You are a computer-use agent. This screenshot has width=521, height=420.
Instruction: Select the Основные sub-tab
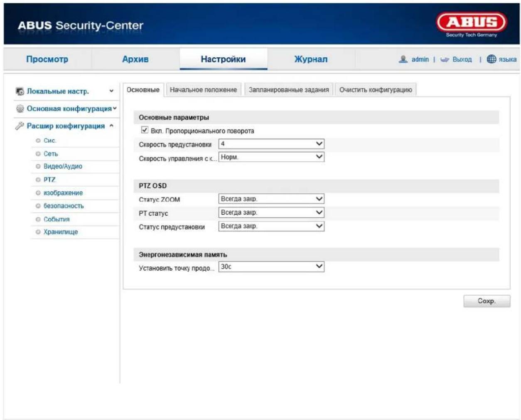click(143, 90)
